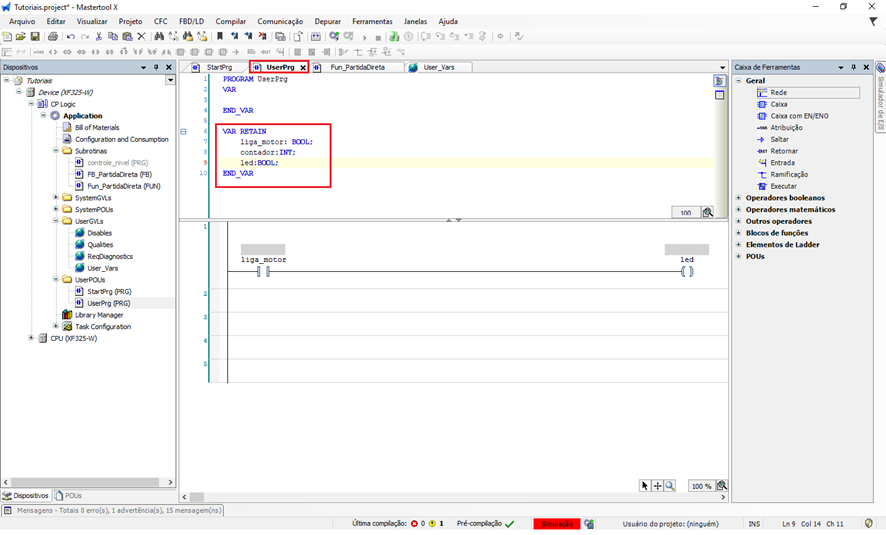
Task: Choose the Atribuição element in the toolbox
Action: [x=786, y=127]
